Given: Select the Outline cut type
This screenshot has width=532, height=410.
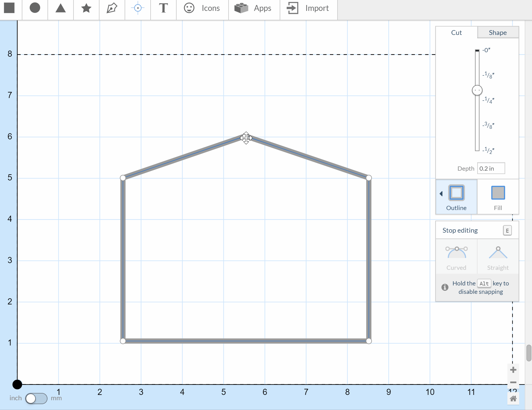Looking at the screenshot, I should pos(457,197).
